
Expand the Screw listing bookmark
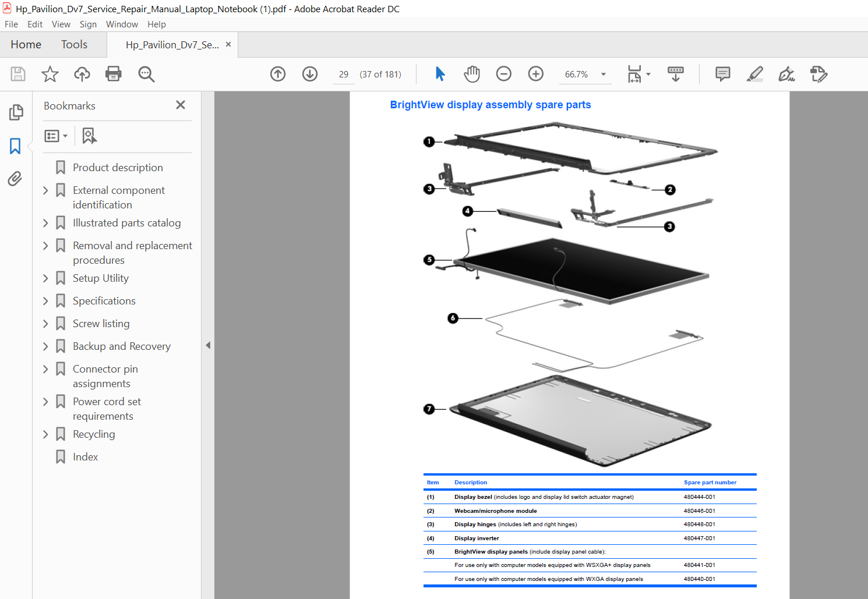pos(45,324)
